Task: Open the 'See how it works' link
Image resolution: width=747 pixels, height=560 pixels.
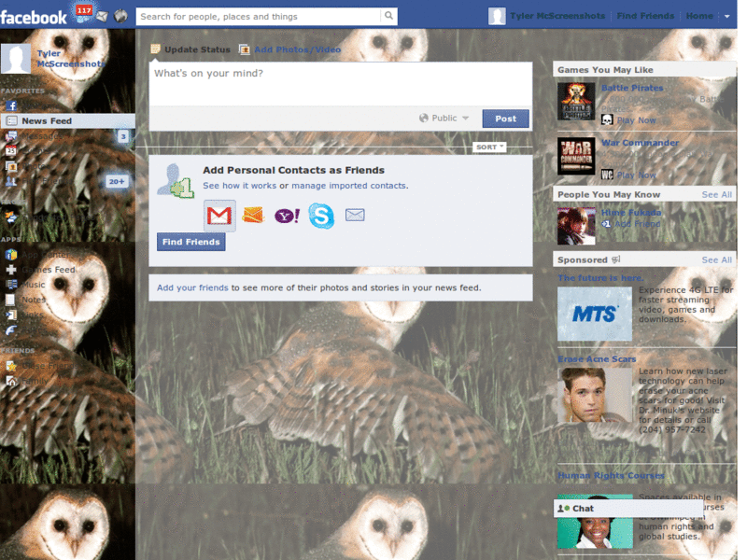Action: tap(240, 186)
